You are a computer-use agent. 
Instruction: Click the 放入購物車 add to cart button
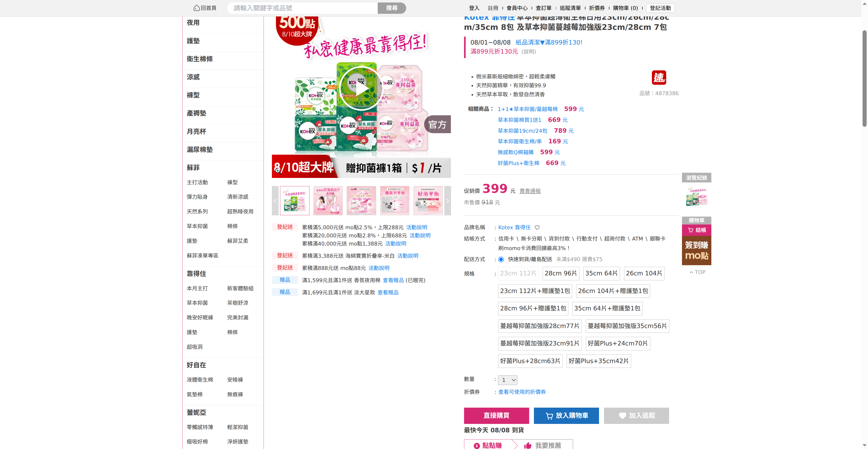(566, 416)
